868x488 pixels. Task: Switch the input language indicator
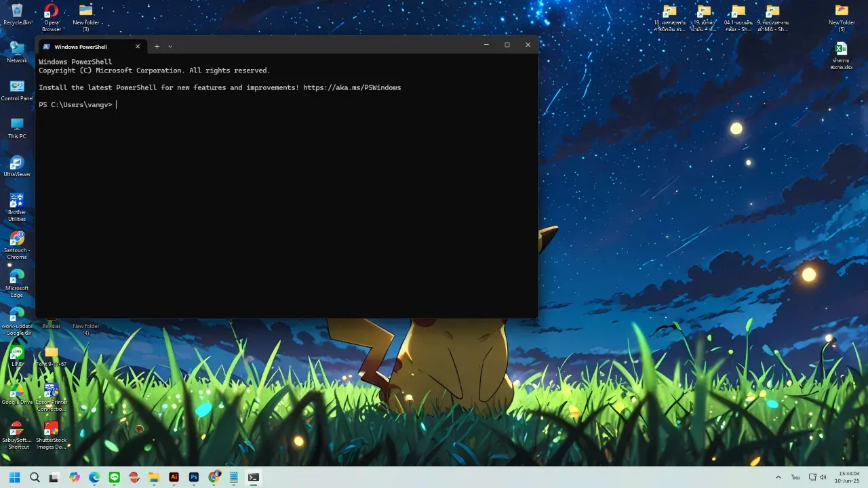point(795,477)
